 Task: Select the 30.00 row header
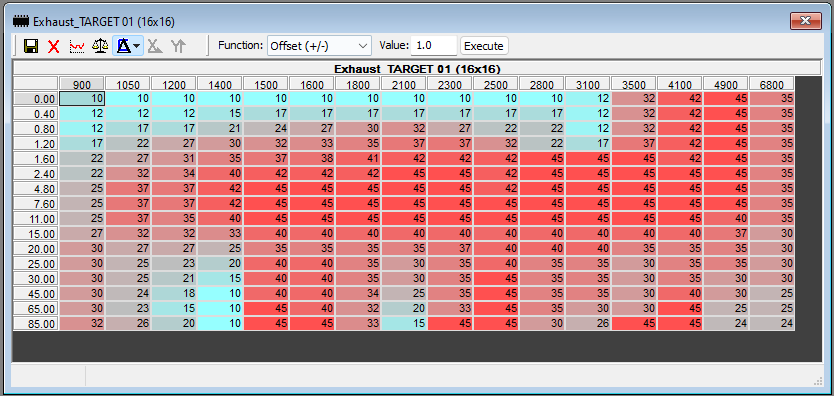[36, 279]
